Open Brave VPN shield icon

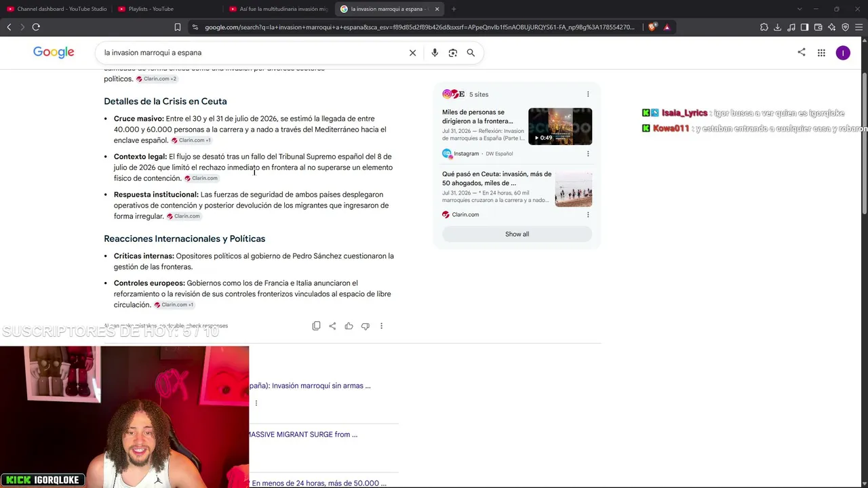845,27
